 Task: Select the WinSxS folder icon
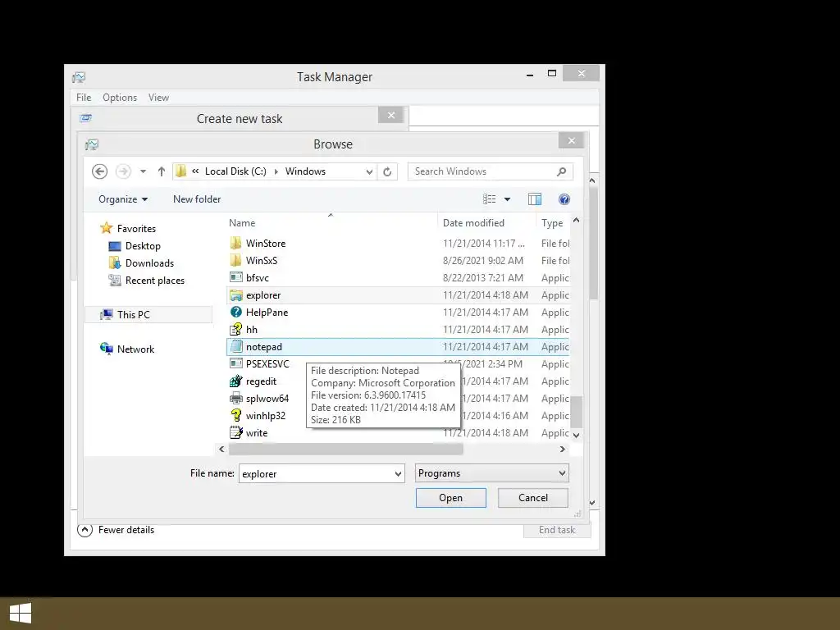[x=235, y=260]
